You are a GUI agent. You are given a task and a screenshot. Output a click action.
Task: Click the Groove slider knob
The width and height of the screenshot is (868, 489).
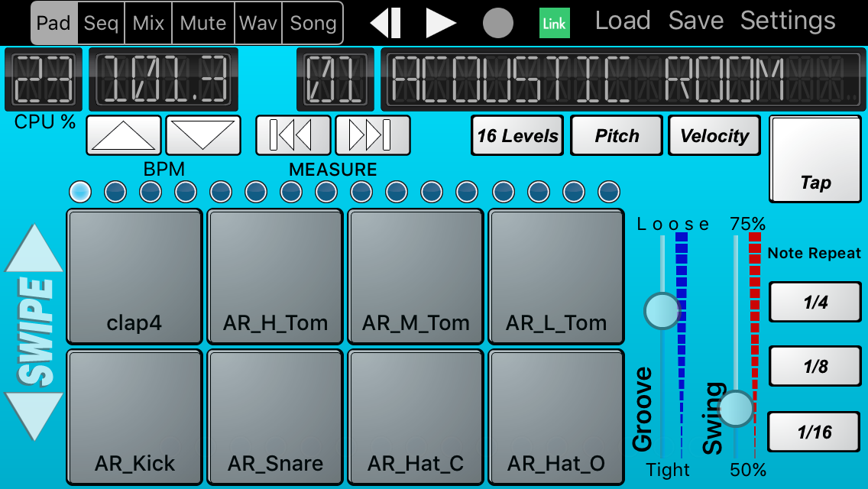tap(662, 310)
